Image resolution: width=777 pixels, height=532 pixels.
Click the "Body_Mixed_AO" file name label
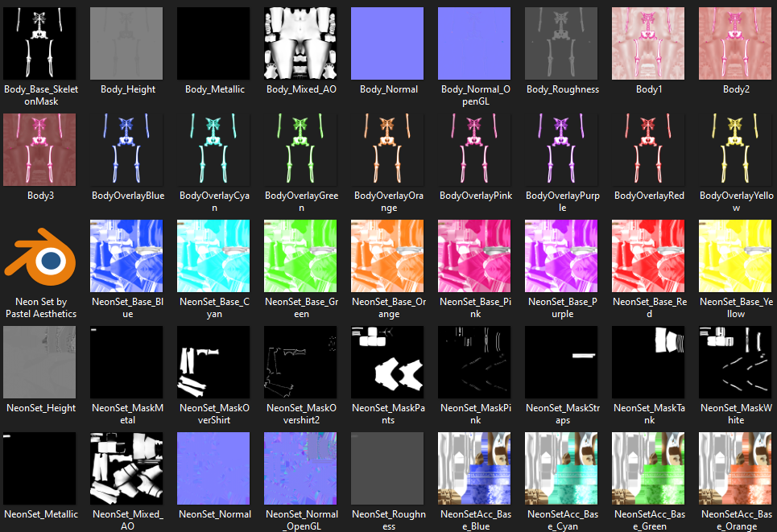coord(301,89)
